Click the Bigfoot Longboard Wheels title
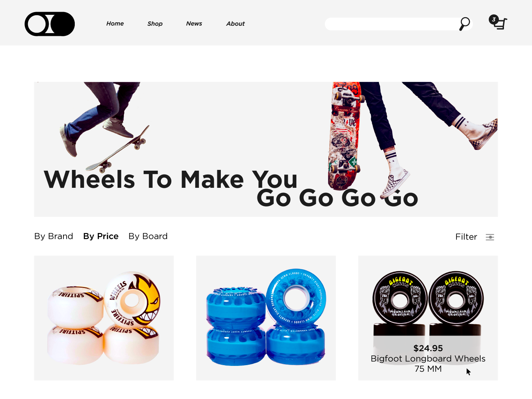Image resolution: width=532 pixels, height=399 pixels. click(428, 359)
